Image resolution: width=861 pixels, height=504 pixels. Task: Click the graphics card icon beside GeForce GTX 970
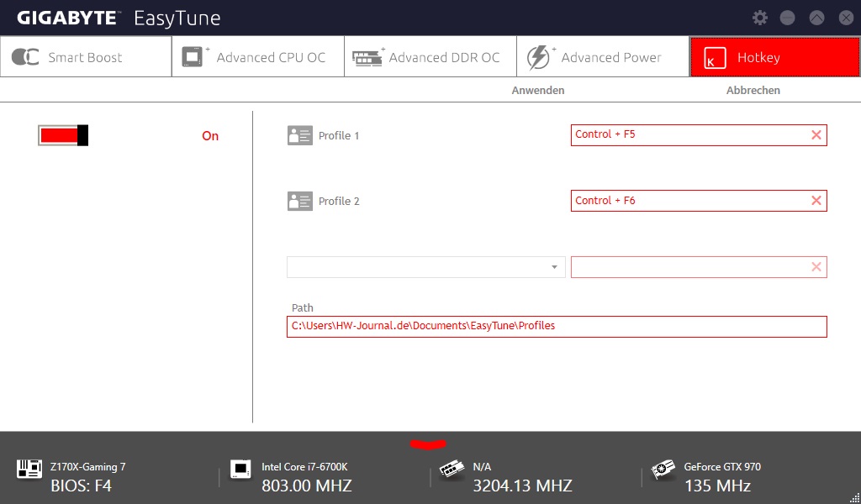[663, 470]
